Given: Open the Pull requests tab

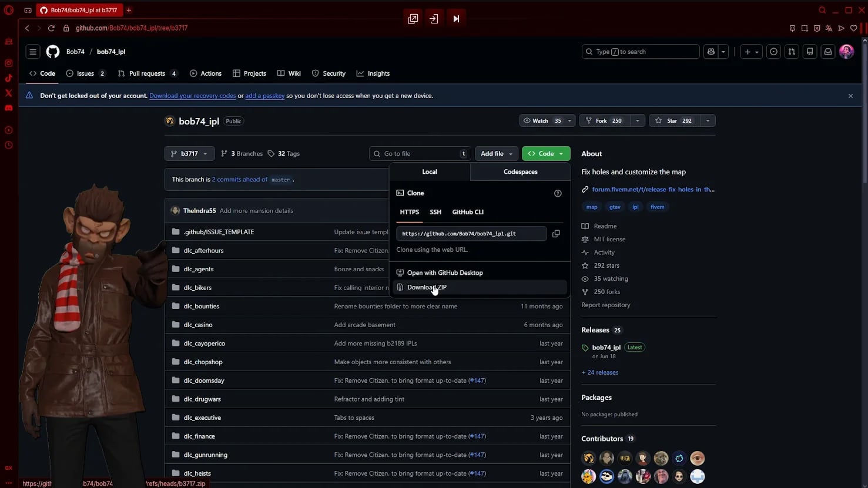Looking at the screenshot, I should coord(147,73).
